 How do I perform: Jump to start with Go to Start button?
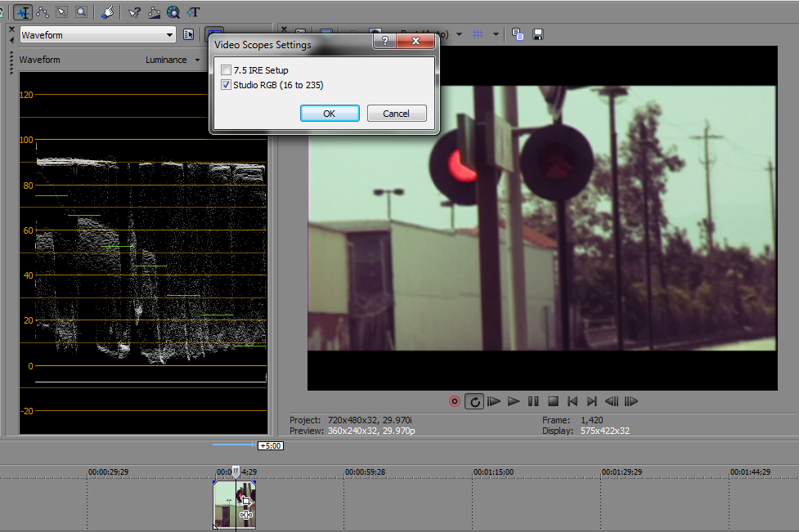click(572, 401)
